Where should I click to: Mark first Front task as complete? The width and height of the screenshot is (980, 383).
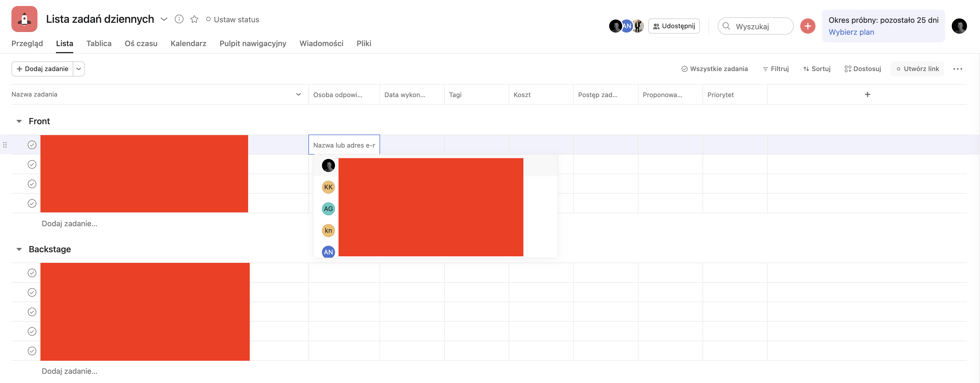32,145
